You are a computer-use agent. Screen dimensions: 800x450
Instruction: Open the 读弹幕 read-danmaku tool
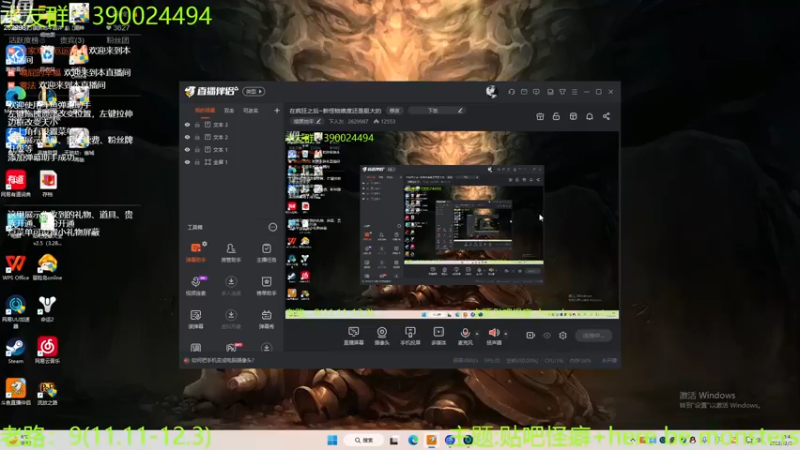196,319
